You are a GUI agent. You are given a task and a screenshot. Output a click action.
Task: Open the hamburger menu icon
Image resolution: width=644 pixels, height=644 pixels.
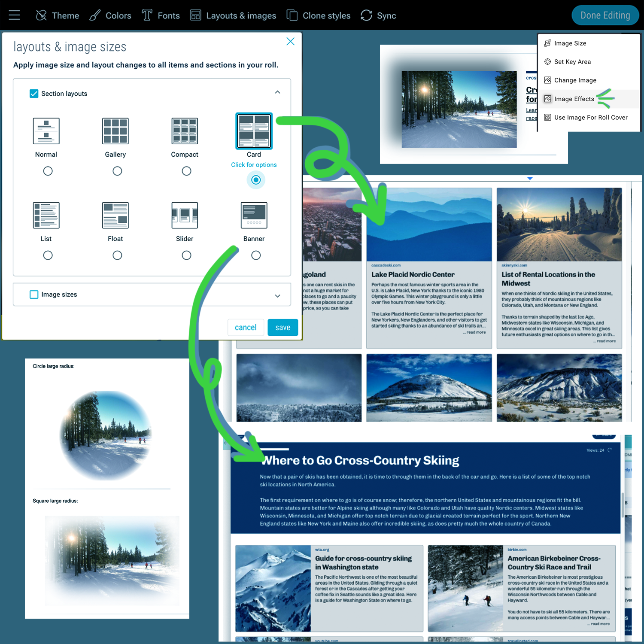(x=14, y=15)
